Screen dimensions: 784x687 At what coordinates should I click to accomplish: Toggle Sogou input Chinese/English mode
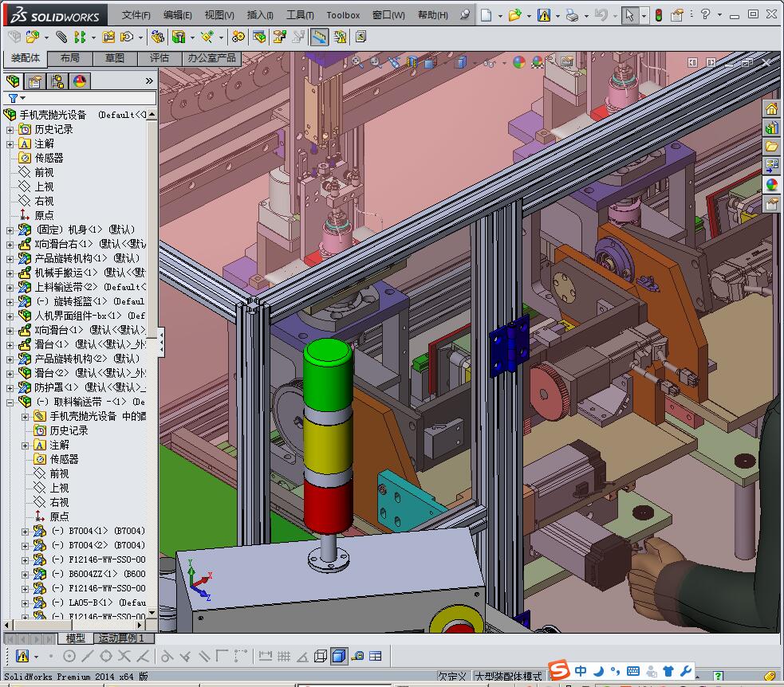pyautogui.click(x=581, y=671)
